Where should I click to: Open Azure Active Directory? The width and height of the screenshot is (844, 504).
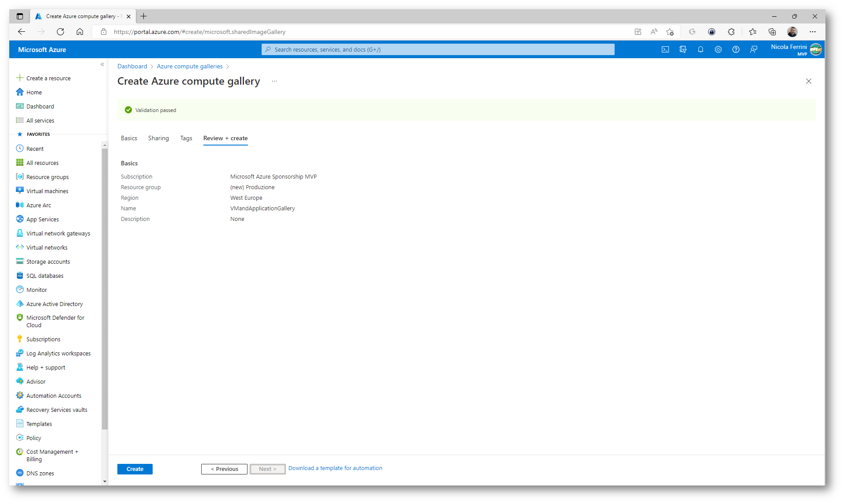coord(54,304)
